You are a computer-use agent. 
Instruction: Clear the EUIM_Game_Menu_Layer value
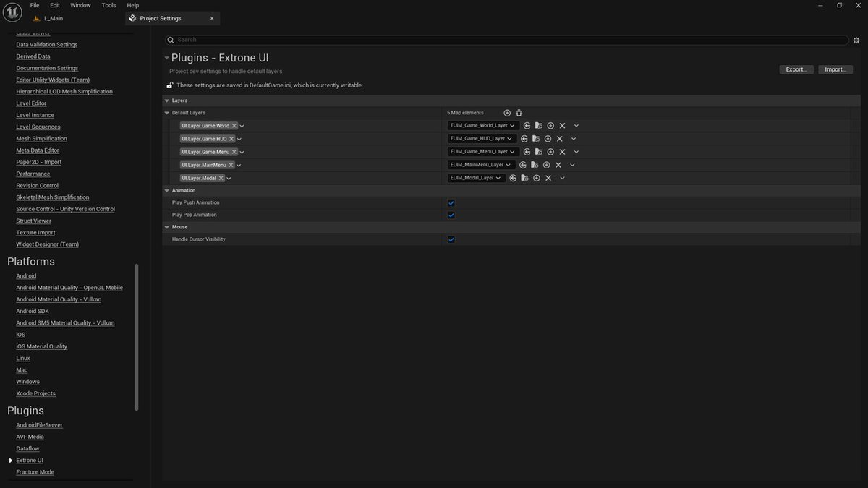(x=562, y=152)
